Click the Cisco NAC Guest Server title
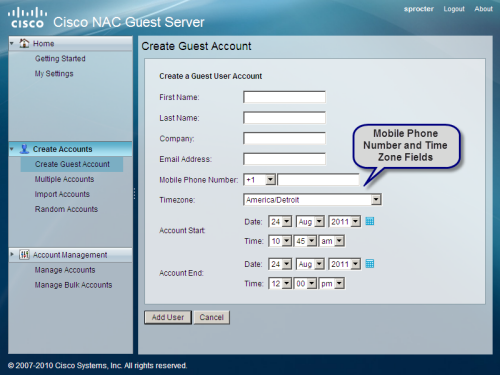 click(x=129, y=22)
